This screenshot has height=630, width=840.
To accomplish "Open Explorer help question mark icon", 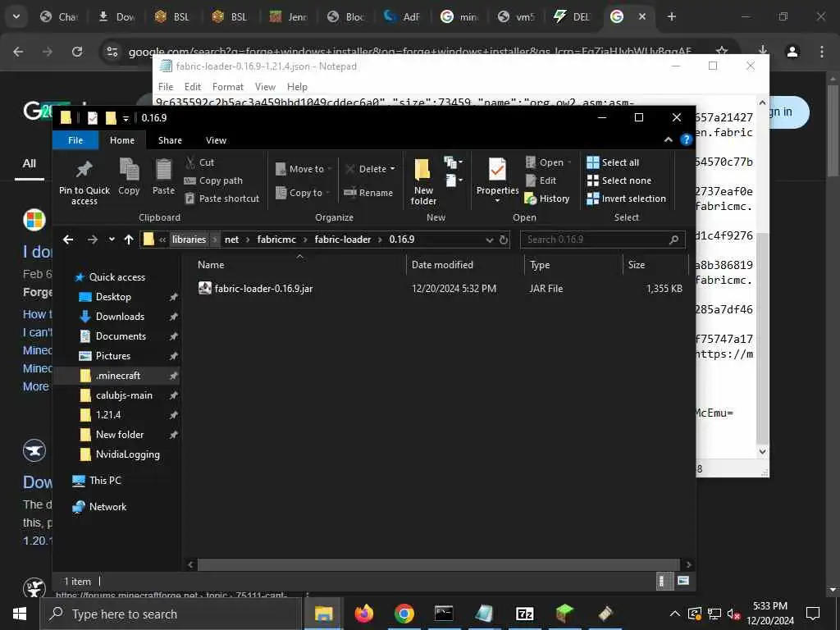I will coord(686,139).
